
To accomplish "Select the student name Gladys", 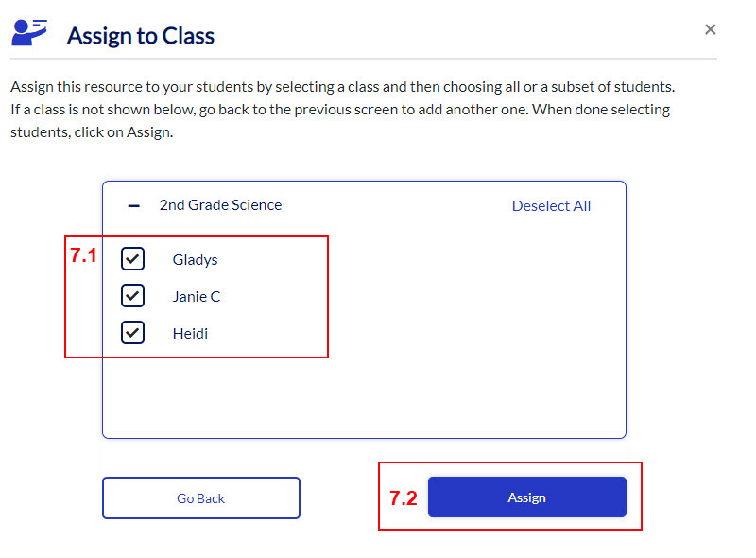I will tap(195, 260).
